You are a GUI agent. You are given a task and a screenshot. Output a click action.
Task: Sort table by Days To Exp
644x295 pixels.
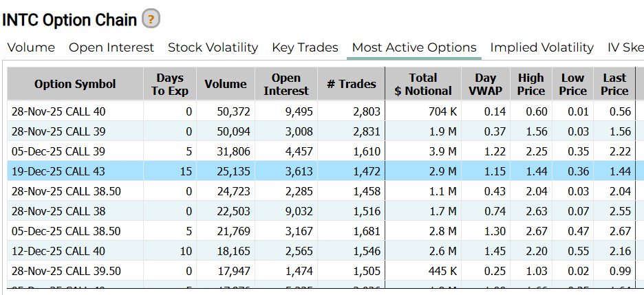(170, 84)
